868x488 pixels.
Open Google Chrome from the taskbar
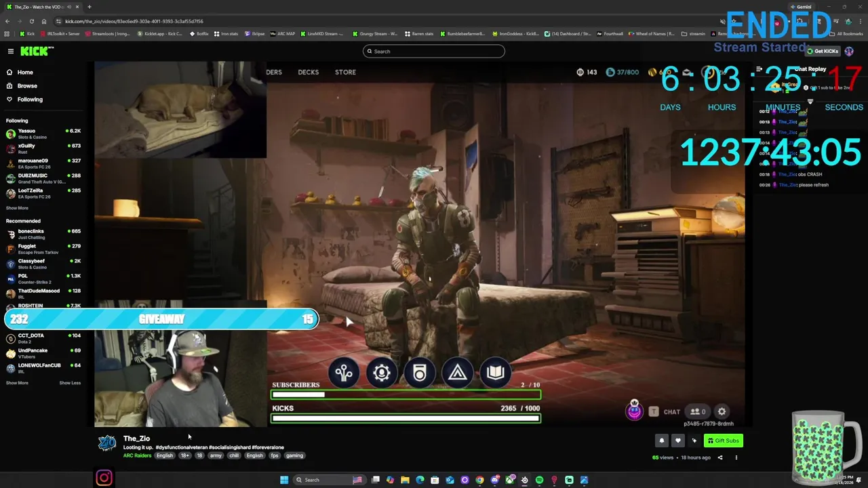pyautogui.click(x=479, y=480)
